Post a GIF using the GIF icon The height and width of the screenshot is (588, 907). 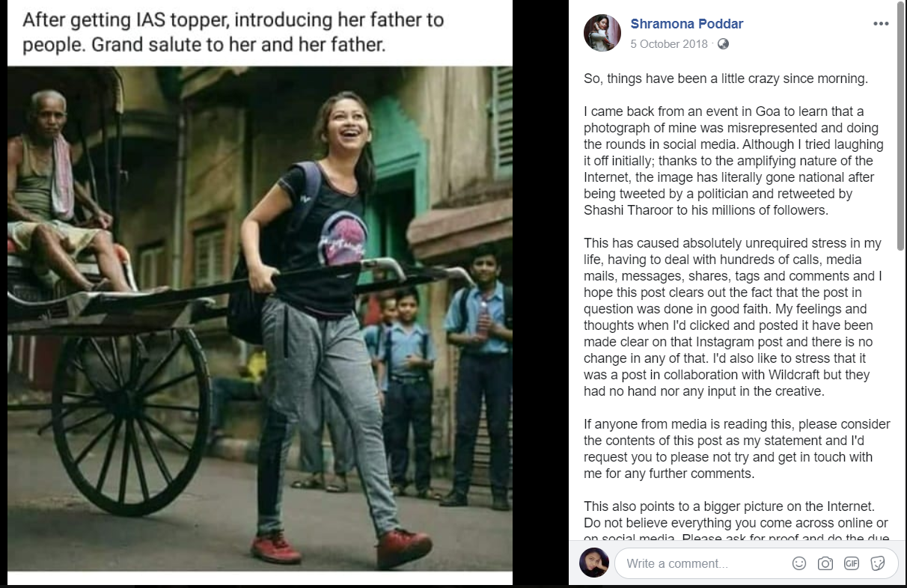[x=852, y=563]
